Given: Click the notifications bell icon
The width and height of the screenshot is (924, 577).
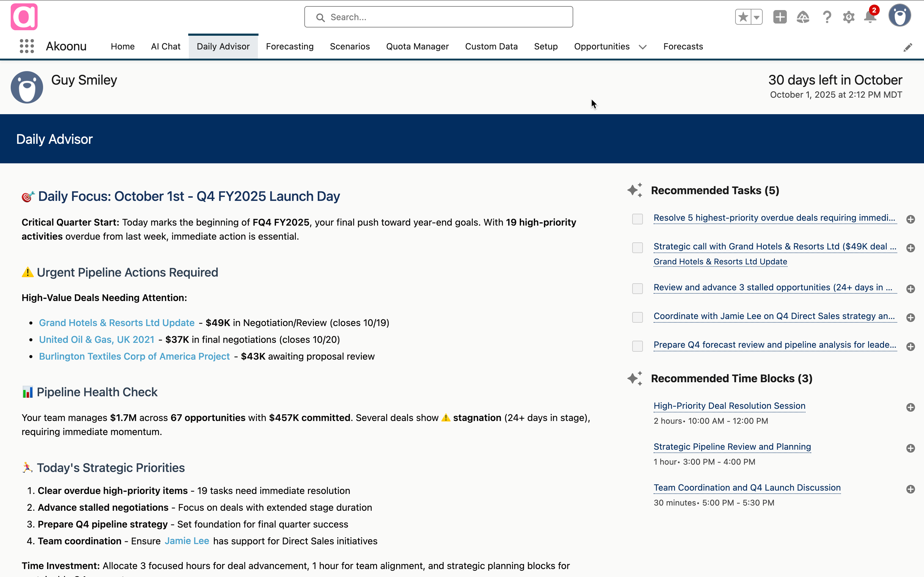Looking at the screenshot, I should click(870, 17).
